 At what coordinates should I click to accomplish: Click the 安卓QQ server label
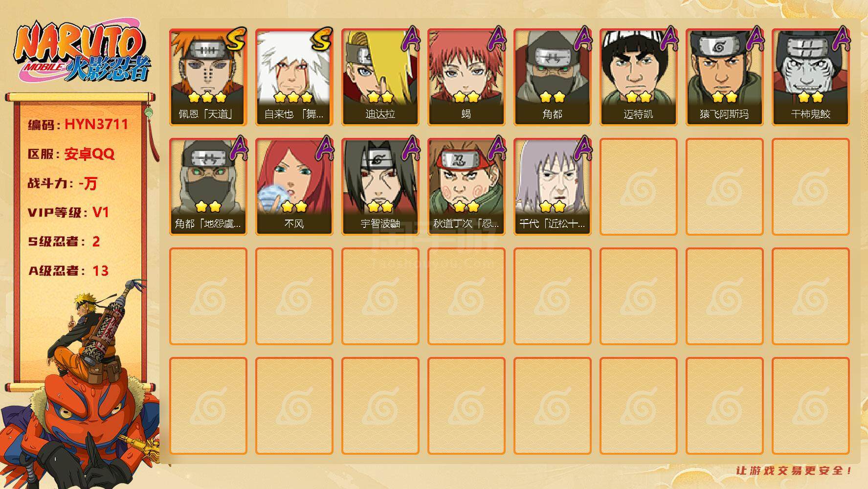(x=89, y=154)
